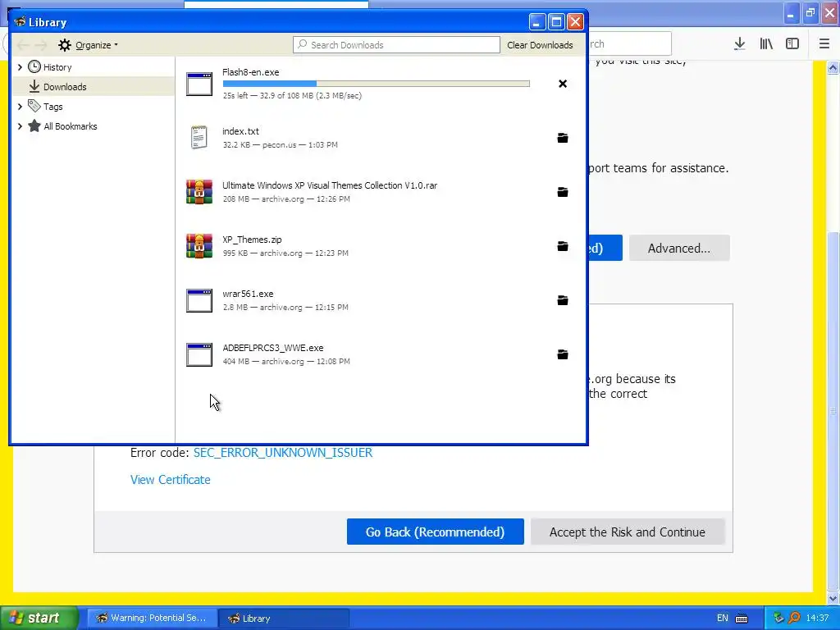Screen dimensions: 840x630
Task: Open Firefox hamburger menu
Action: tap(824, 44)
